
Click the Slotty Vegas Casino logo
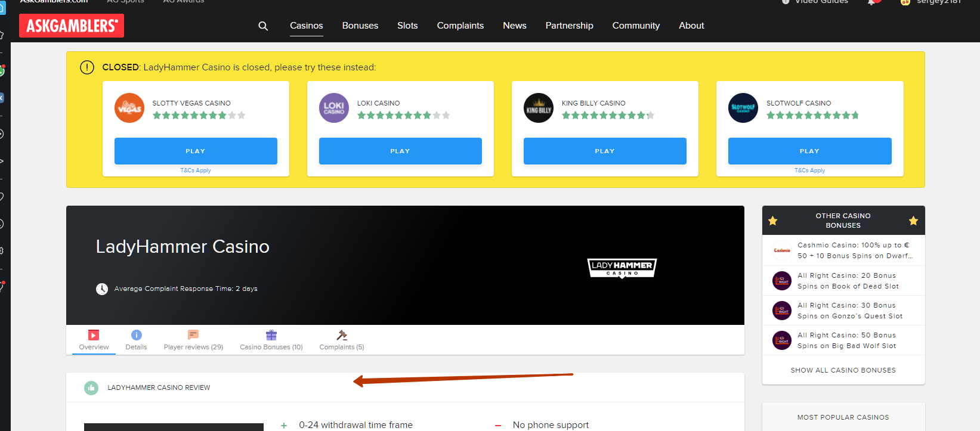pos(129,108)
